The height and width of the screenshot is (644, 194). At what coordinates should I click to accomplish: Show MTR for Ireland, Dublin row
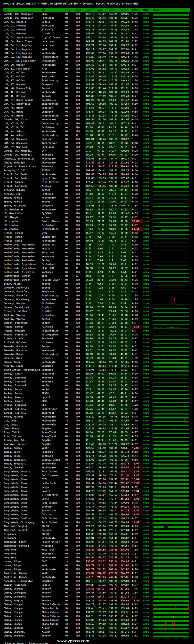(146, 190)
